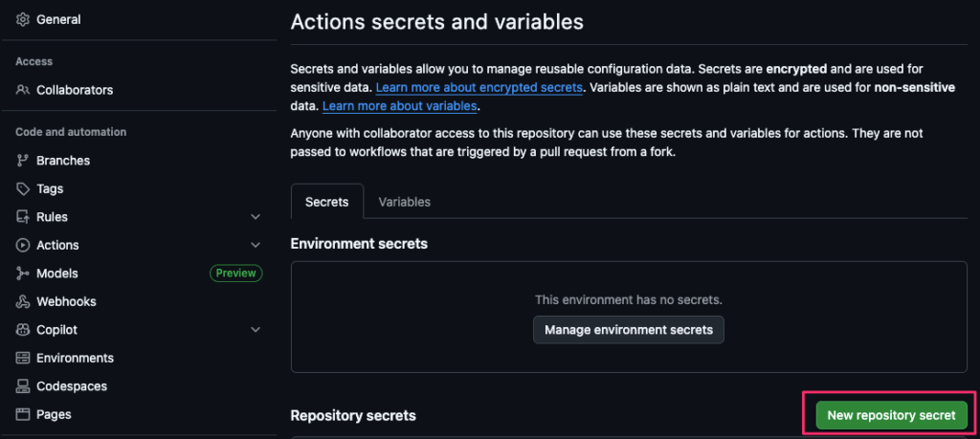Screen dimensions: 980x439
Task: Open Learn more about encrypted secrets link
Action: 479,87
